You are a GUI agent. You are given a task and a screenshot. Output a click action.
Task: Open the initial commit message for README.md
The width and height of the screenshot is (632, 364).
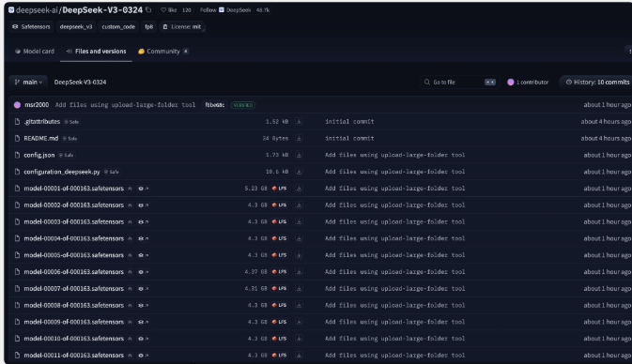349,139
